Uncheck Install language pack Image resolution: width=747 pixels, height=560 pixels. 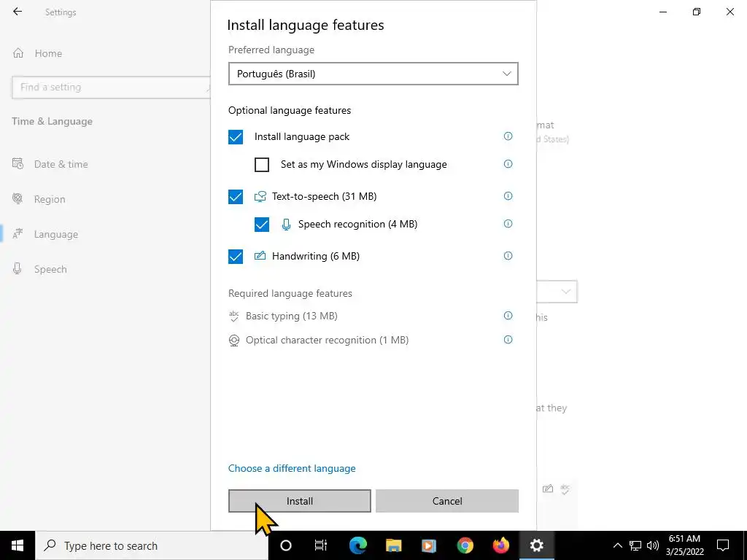point(236,136)
